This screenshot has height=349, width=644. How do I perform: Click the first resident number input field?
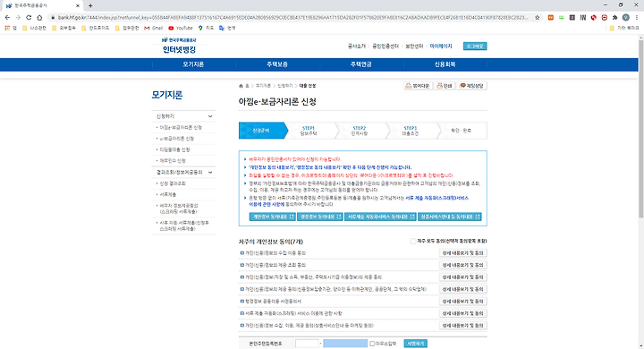tap(307, 344)
